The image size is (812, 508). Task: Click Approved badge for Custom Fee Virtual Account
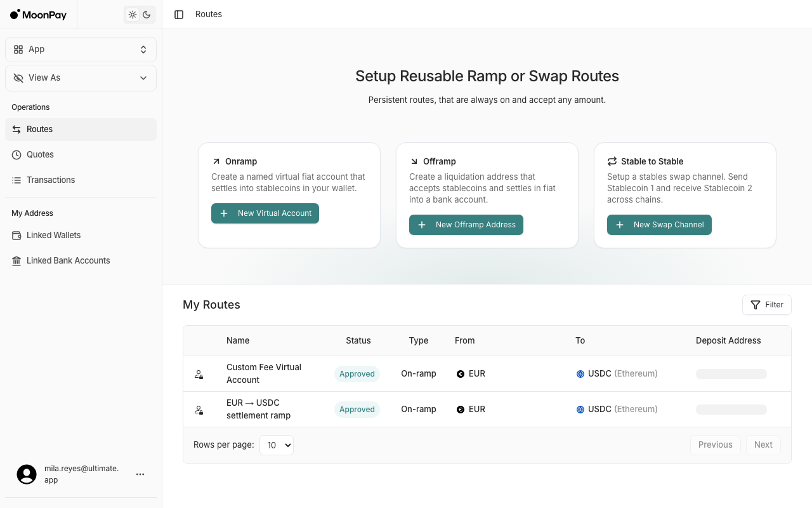[x=357, y=374]
